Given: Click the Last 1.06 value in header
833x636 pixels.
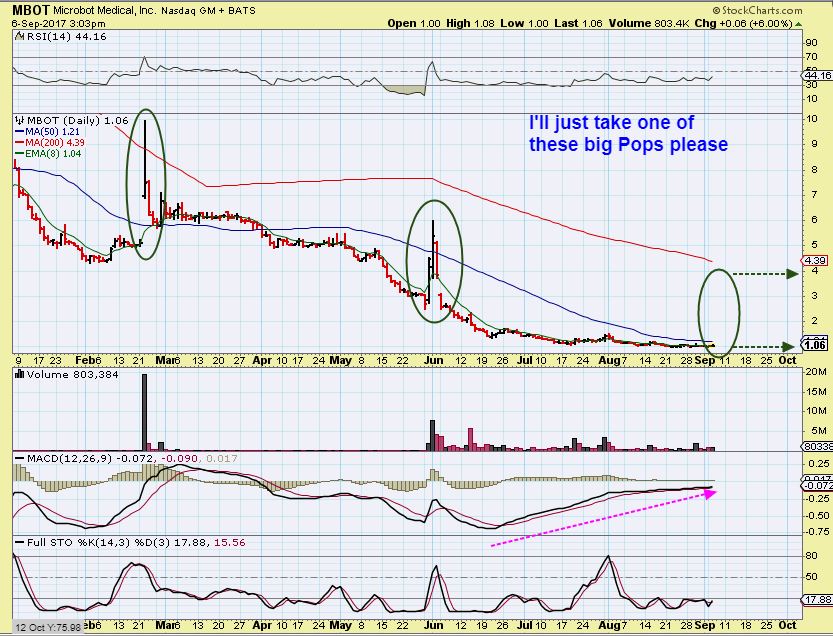Looking at the screenshot, I should [579, 23].
